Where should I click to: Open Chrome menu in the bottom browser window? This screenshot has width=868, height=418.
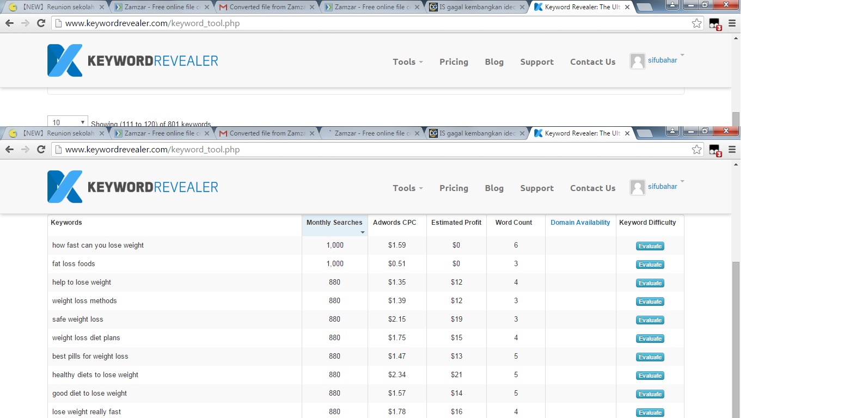click(x=732, y=149)
